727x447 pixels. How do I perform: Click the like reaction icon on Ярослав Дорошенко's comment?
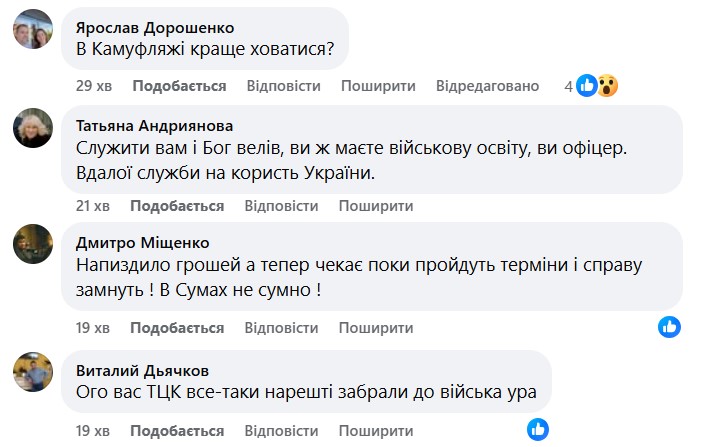pos(587,86)
